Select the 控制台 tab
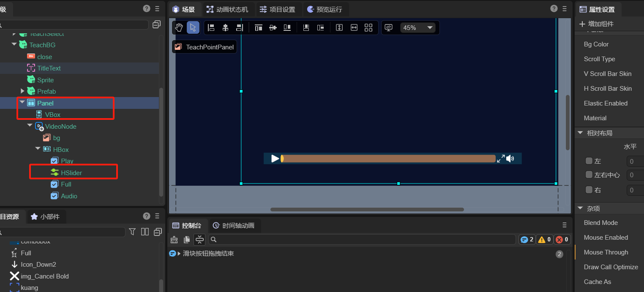 187,226
